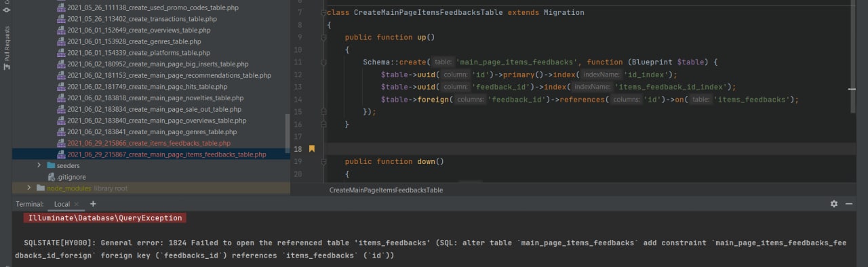The image size is (868, 267).
Task: Fold the Schema::create closure at line 11
Action: [323, 62]
